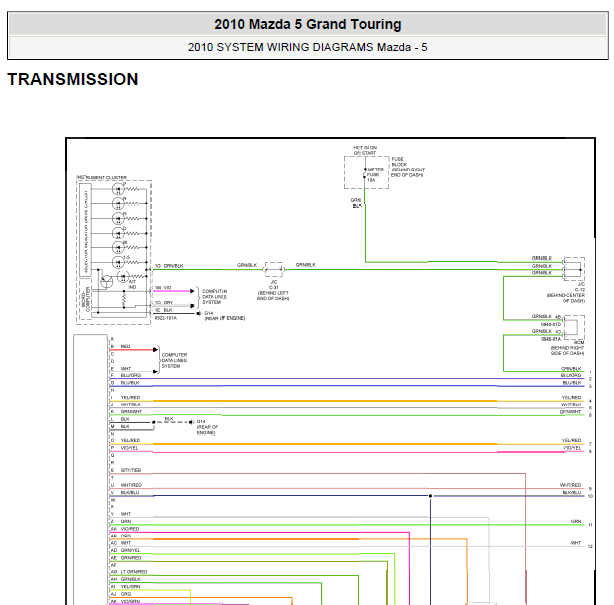The width and height of the screenshot is (614, 605).
Task: Select the D range indicator lamp symbol
Action: (118, 233)
